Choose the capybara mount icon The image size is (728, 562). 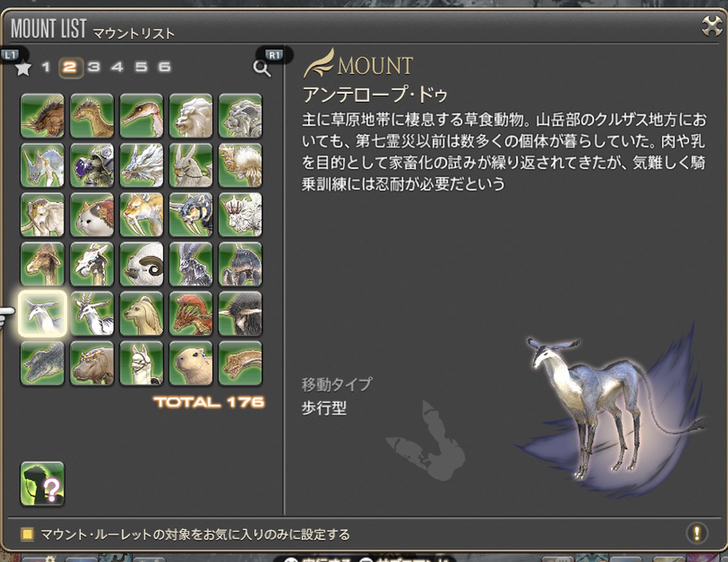pos(191,363)
